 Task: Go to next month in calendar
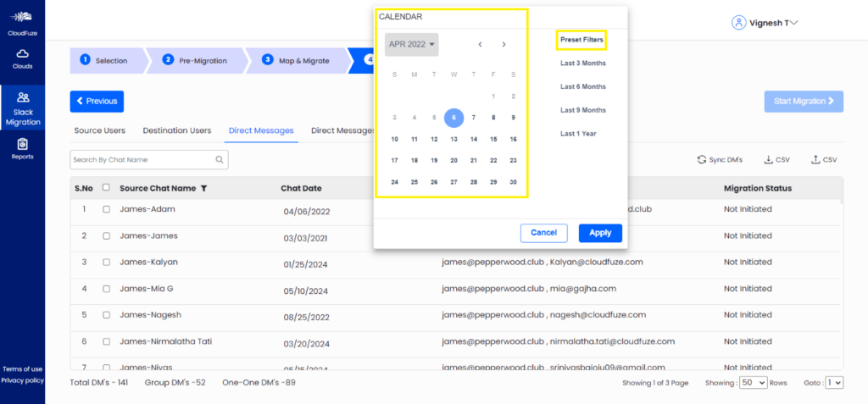coord(504,44)
